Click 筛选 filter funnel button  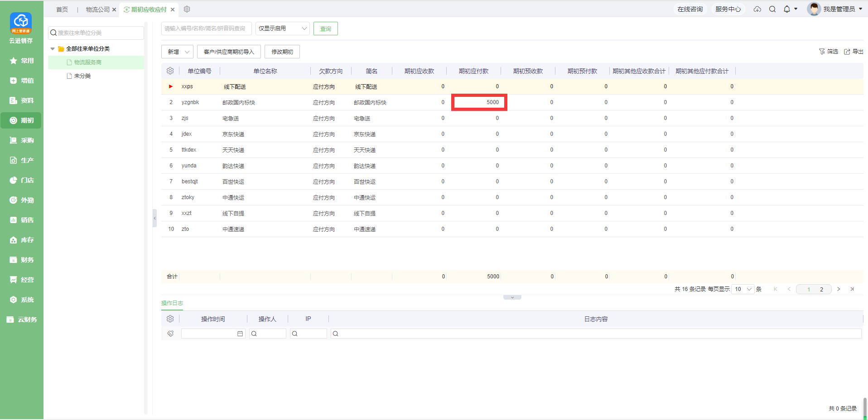tap(829, 52)
